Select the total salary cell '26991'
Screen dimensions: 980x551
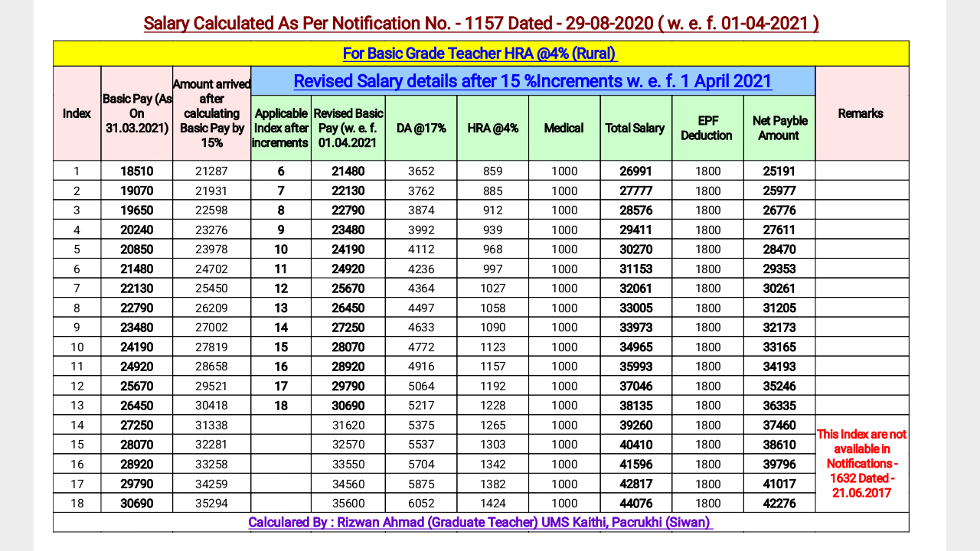[x=635, y=171]
